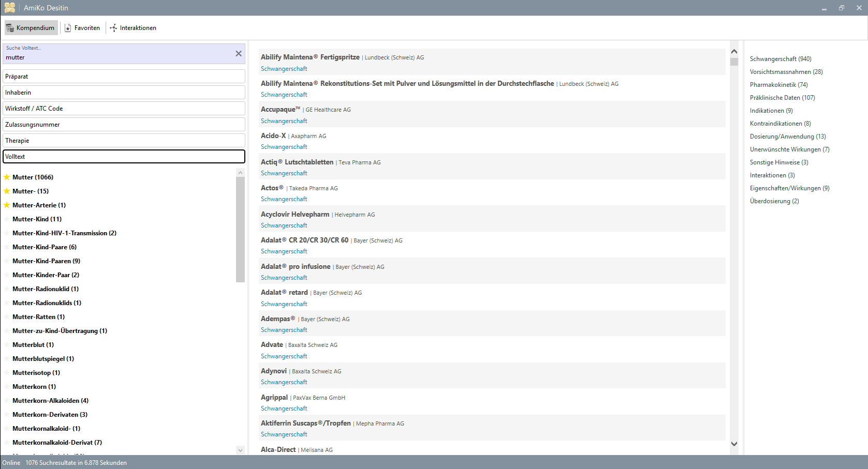This screenshot has height=469, width=868.
Task: Click the Kompendium book icon in toolbar
Action: click(x=11, y=27)
